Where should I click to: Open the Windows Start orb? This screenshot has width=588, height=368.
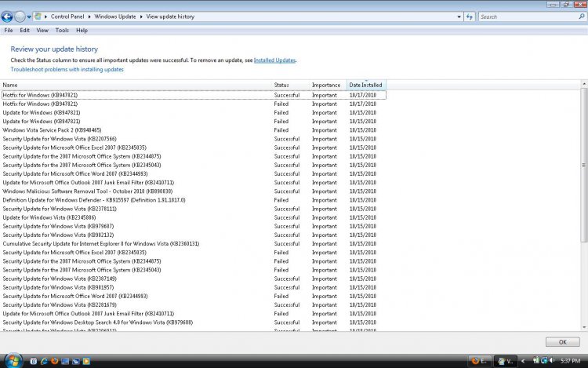pos(13,361)
